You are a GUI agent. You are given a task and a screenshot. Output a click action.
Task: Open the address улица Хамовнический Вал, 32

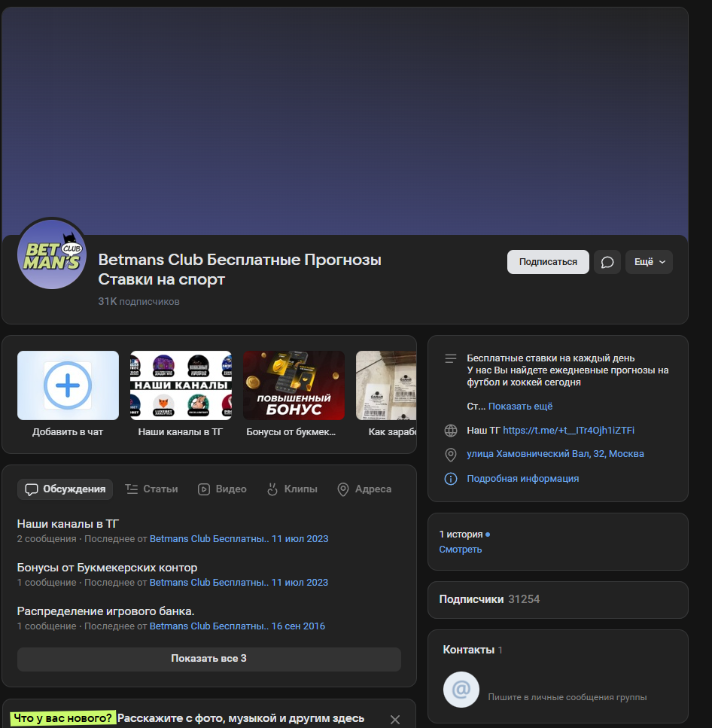[x=555, y=454]
